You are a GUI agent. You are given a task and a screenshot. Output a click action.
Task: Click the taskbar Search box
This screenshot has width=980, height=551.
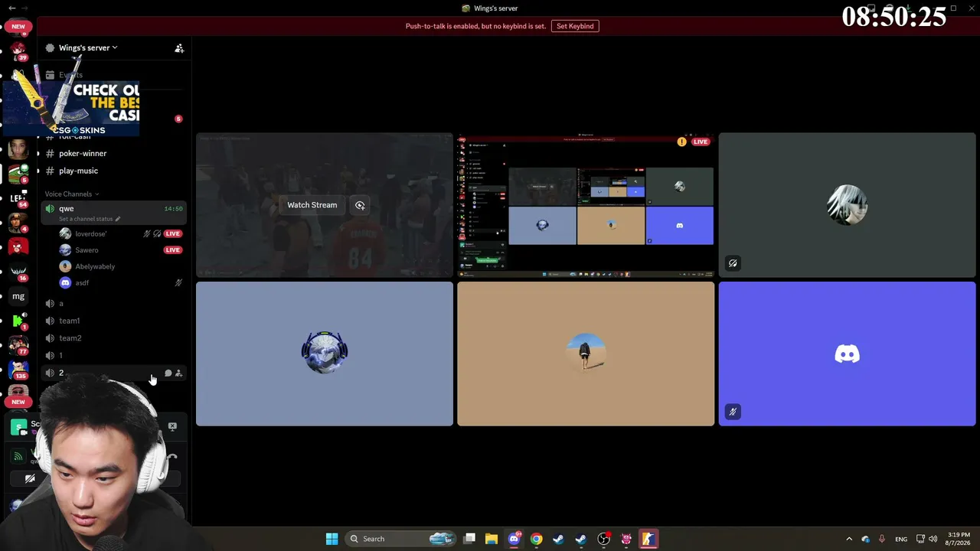pyautogui.click(x=402, y=539)
